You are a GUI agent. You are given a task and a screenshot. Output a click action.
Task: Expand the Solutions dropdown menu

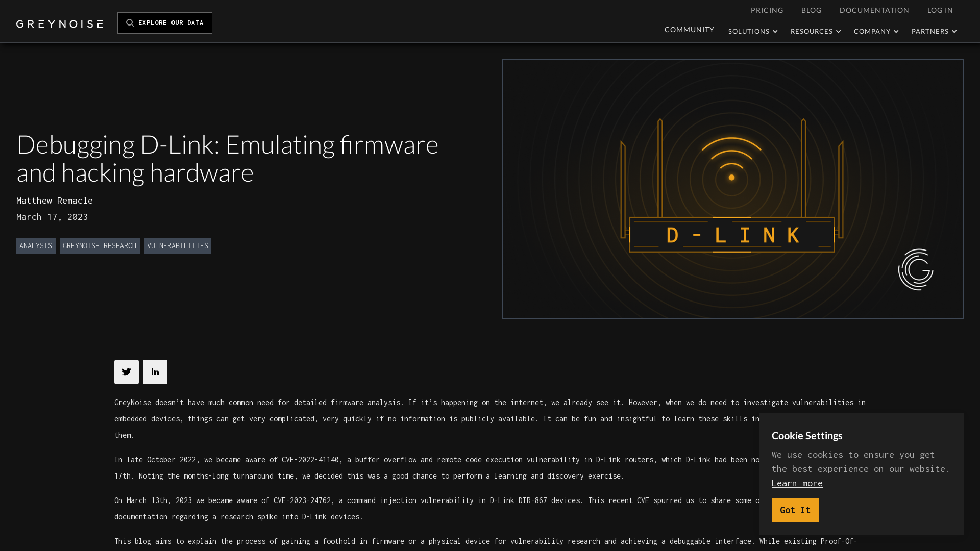(x=753, y=32)
